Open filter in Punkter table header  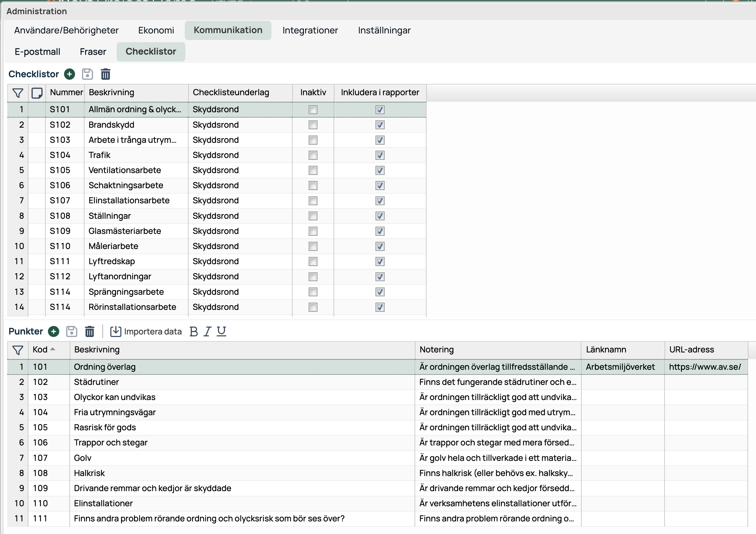[x=18, y=350]
